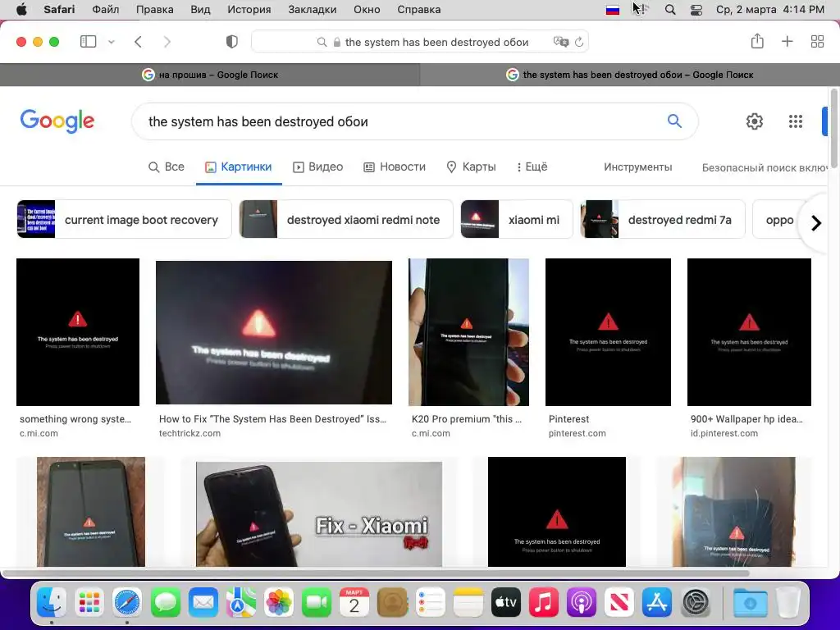The height and width of the screenshot is (630, 840).
Task: Click the 'How to Fix "The System Has Been Destroyed"' title
Action: 272,419
